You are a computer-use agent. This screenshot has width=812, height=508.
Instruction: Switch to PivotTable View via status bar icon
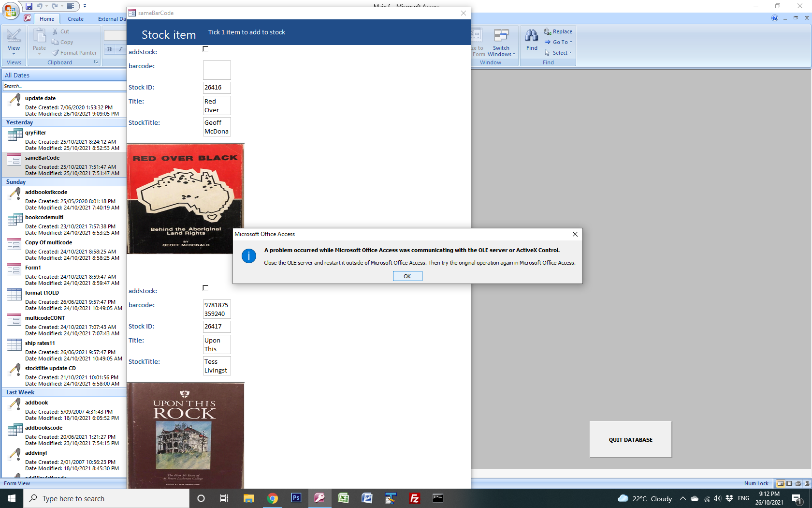pos(798,483)
